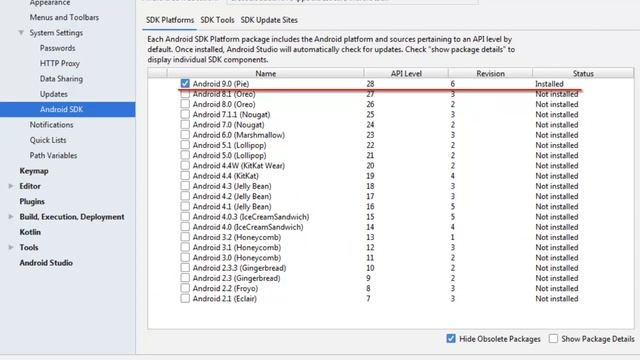Collapse the System Settings tree node
Screen dimensions: 640x360
coord(21,33)
